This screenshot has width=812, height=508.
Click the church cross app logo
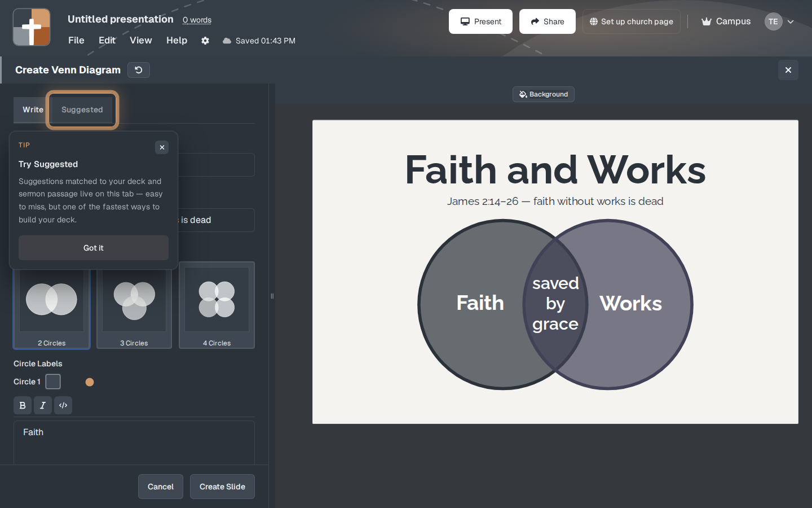(x=32, y=27)
